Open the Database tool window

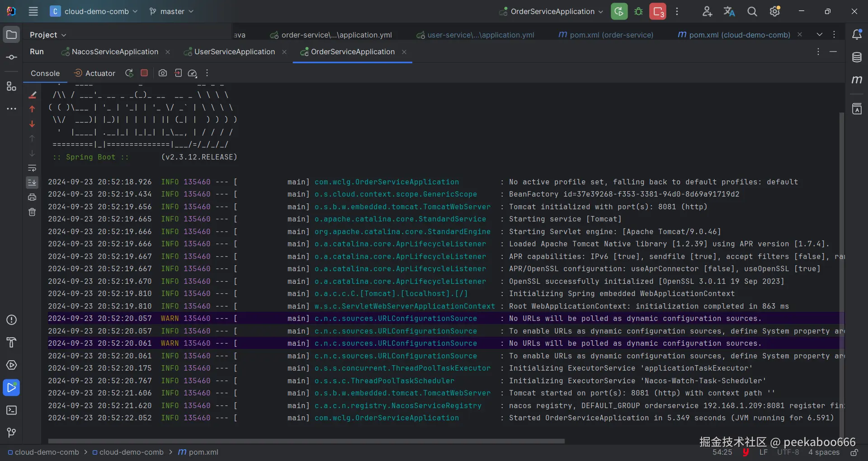coord(857,57)
